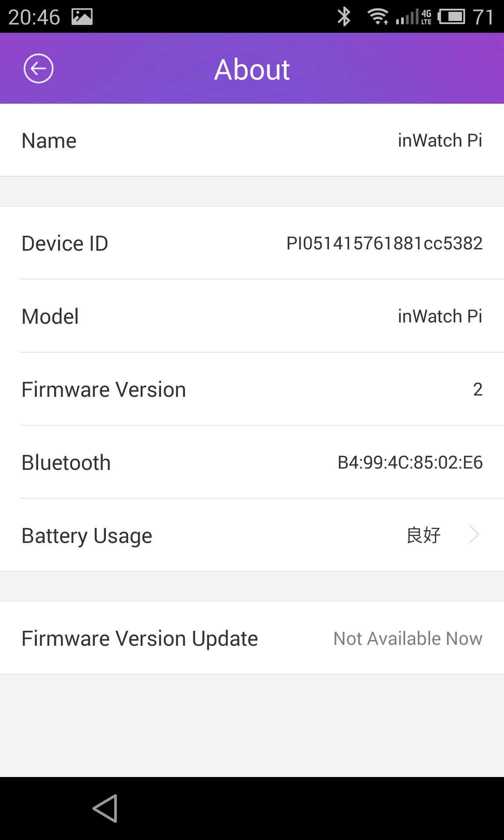Image resolution: width=504 pixels, height=840 pixels.
Task: Tap the Firmware Version number
Action: click(477, 389)
